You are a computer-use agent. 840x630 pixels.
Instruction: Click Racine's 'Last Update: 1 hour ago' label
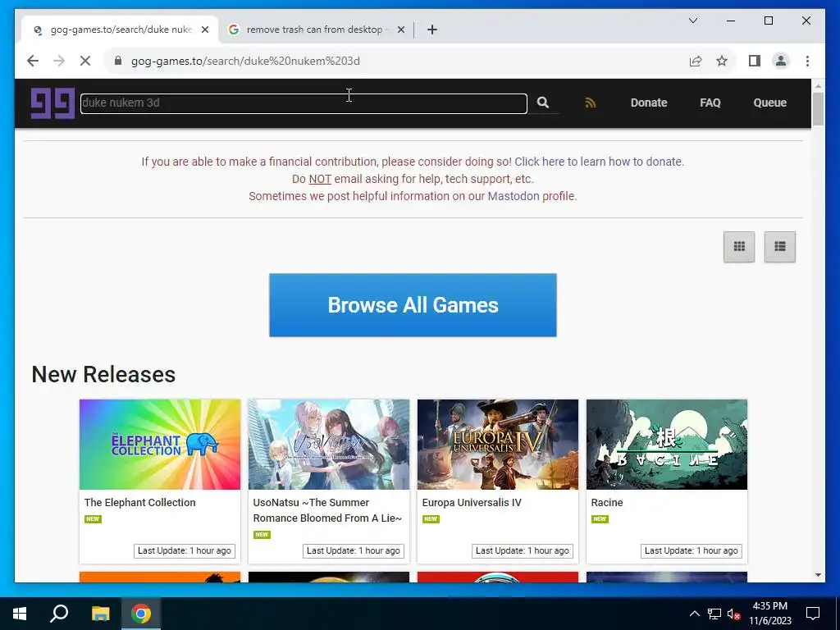[691, 550]
